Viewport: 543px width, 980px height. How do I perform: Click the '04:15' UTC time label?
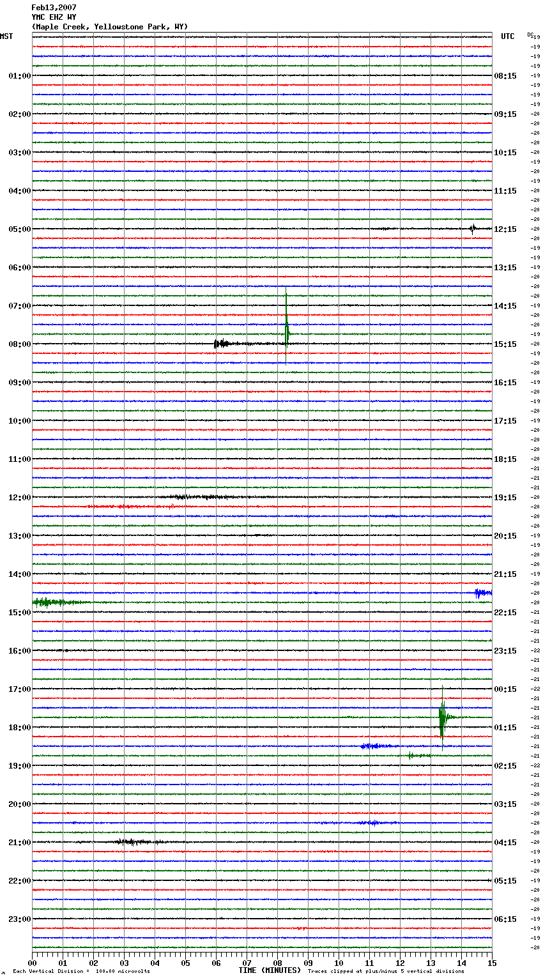coord(505,843)
